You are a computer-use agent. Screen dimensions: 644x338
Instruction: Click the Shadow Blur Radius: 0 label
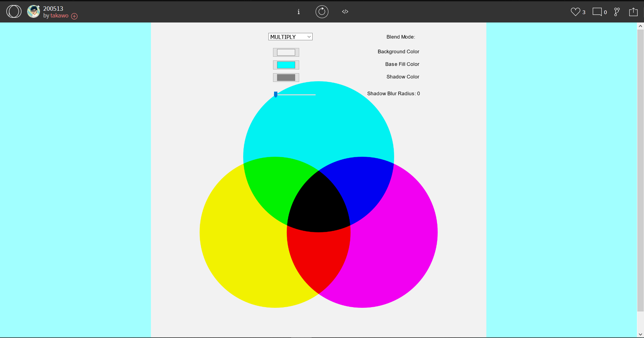point(393,94)
